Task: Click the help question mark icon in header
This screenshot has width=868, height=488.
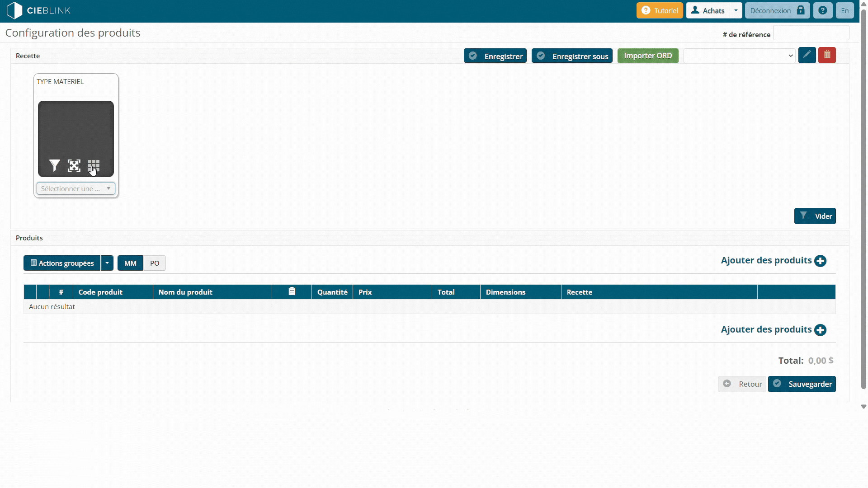Action: pyautogui.click(x=823, y=10)
